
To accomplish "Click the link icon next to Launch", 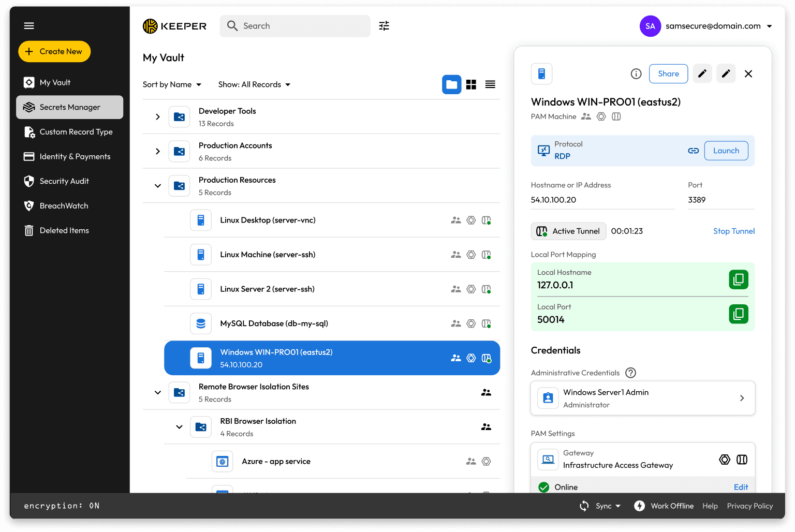I will pos(694,151).
